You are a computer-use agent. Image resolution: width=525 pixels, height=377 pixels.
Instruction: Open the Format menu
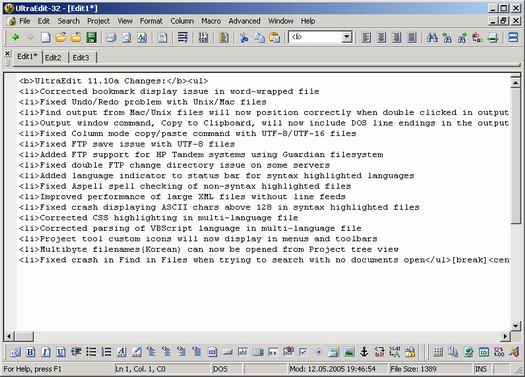[x=151, y=21]
